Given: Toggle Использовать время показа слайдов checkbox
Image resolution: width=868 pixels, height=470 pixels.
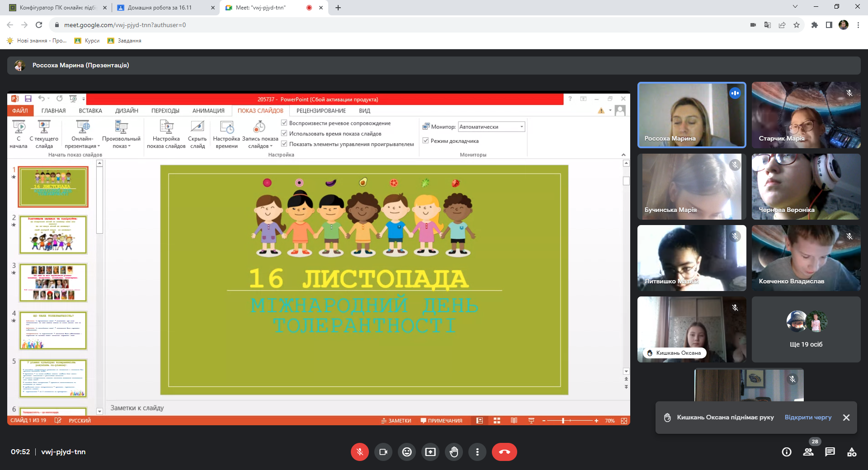Looking at the screenshot, I should click(284, 133).
